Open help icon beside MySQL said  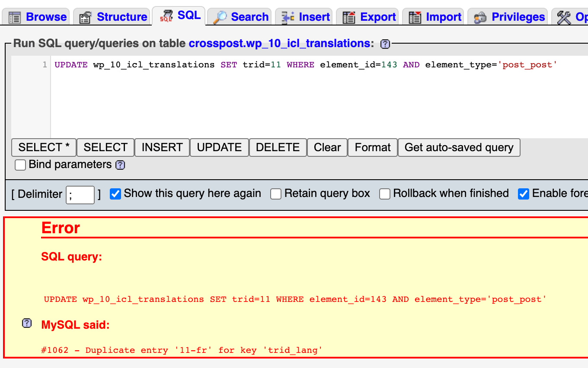[27, 323]
